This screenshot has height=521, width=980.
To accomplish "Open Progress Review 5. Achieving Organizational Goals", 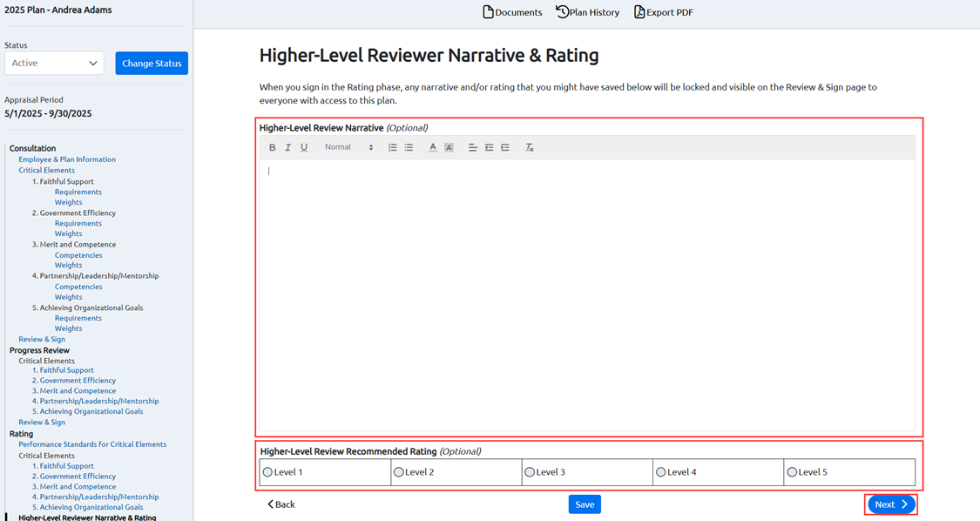I will [87, 411].
